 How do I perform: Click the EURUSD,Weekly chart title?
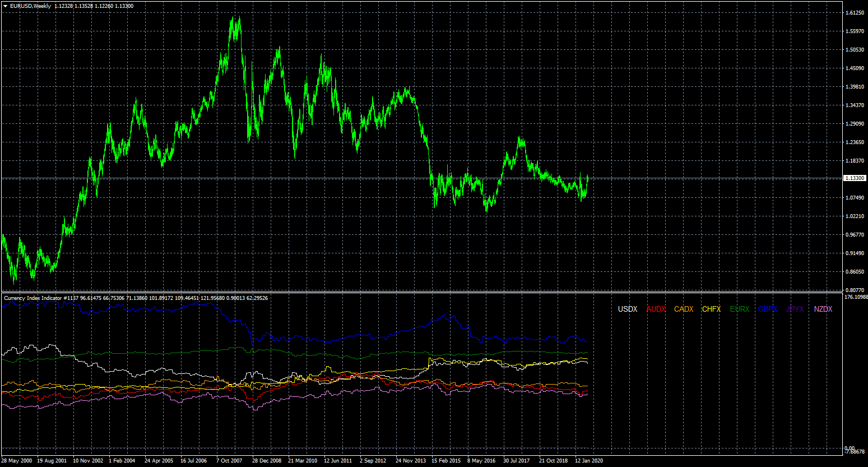(x=30, y=6)
